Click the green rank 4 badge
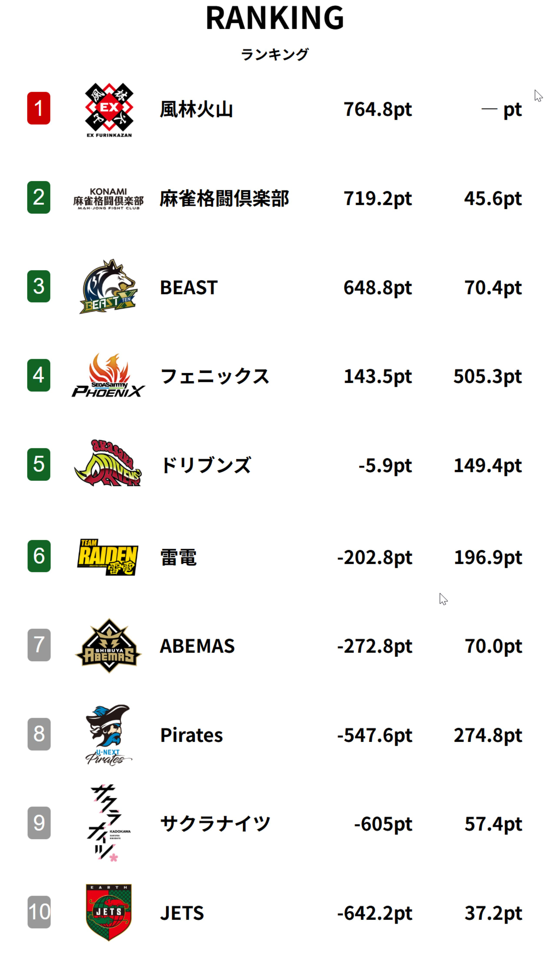Image resolution: width=560 pixels, height=956 pixels. [x=39, y=375]
